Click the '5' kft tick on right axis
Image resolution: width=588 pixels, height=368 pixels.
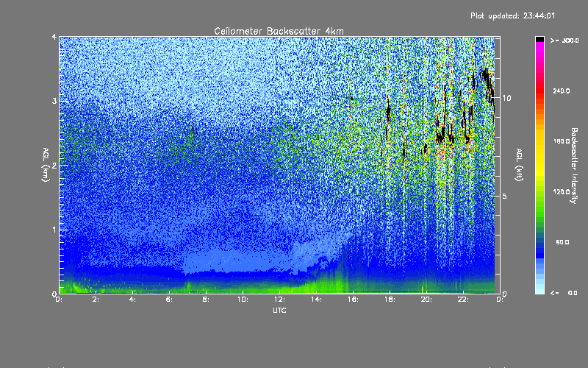point(504,196)
